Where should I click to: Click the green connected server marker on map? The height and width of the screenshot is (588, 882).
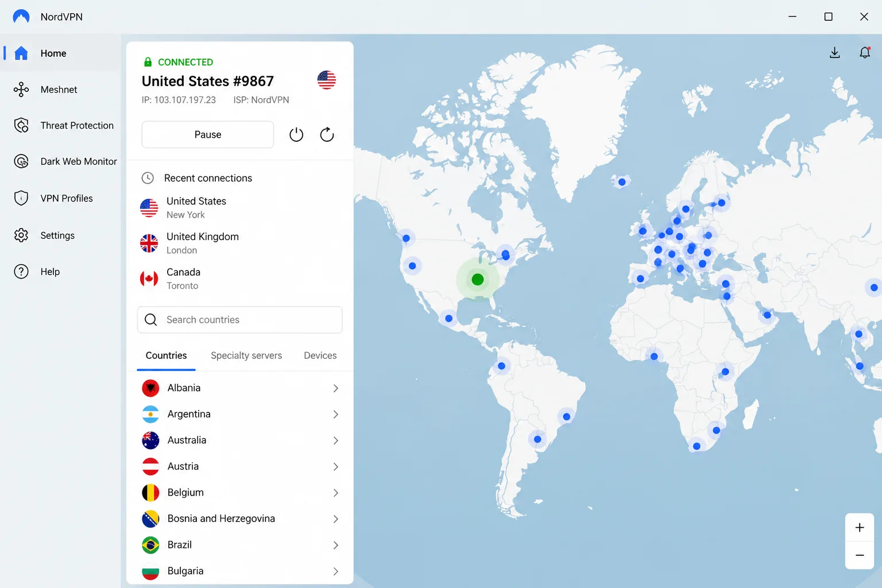click(x=478, y=280)
